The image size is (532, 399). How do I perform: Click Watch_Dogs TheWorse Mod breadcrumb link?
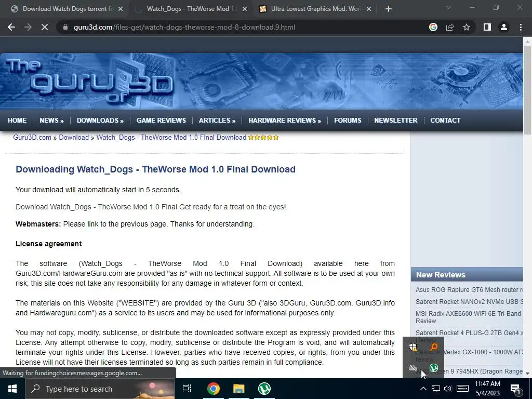(x=171, y=137)
